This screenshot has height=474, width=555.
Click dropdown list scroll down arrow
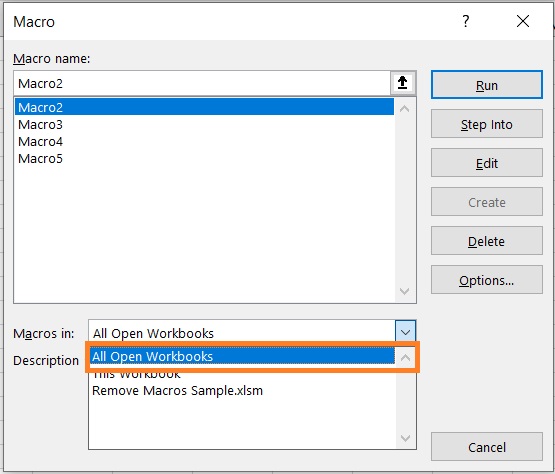(405, 438)
